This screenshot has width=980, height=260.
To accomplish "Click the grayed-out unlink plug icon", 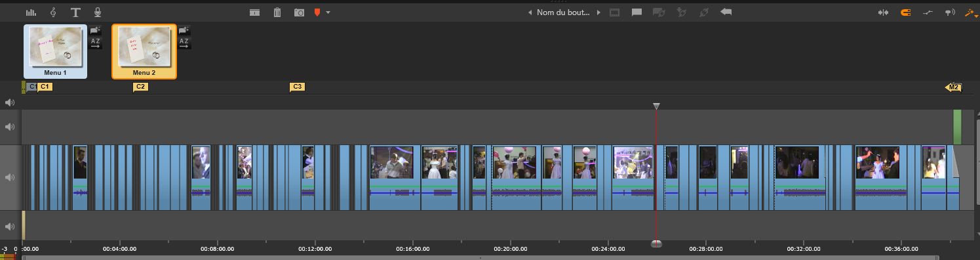I will coord(704,12).
